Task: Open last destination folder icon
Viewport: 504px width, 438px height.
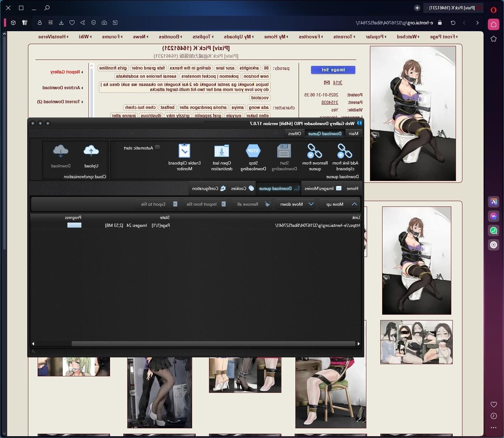Action: [222, 151]
